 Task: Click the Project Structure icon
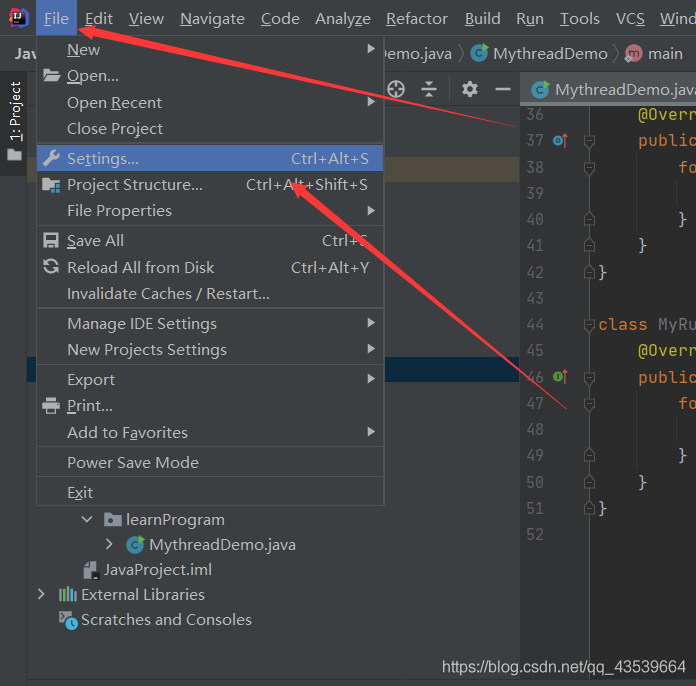pos(51,185)
